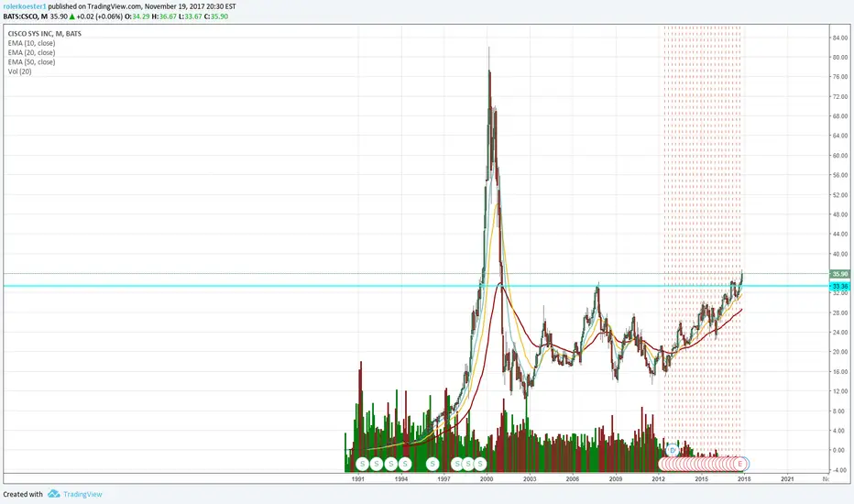The width and height of the screenshot is (854, 504).
Task: Click the 2009 label on time axis
Action: (x=616, y=479)
